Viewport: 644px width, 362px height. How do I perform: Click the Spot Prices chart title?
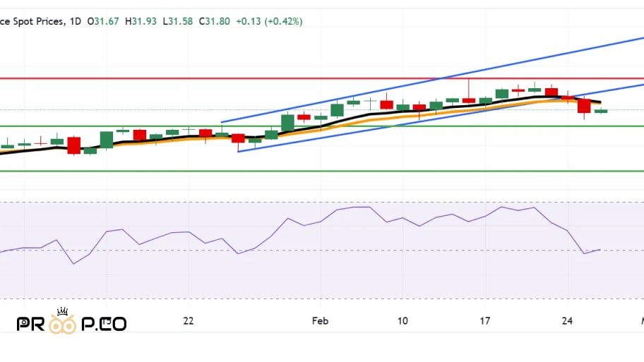coord(32,21)
